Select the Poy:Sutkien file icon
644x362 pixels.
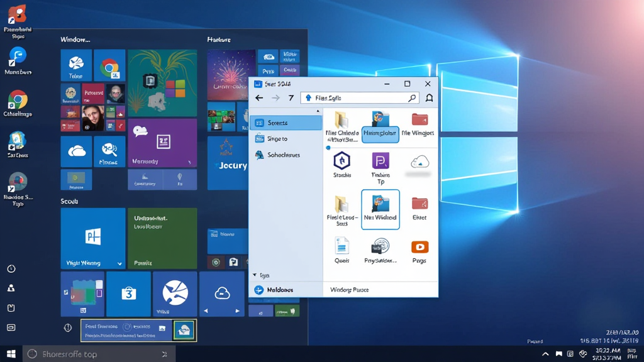[x=380, y=250]
